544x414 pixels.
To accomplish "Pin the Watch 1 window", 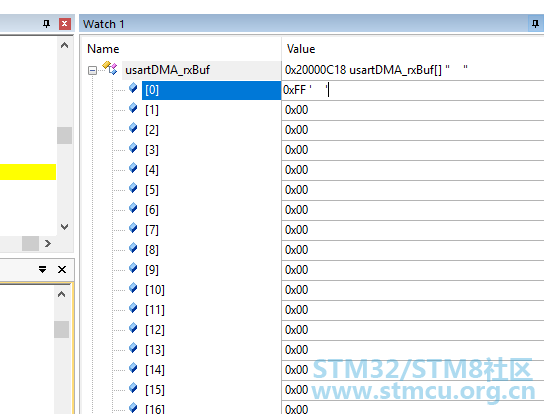I will pyautogui.click(x=535, y=24).
